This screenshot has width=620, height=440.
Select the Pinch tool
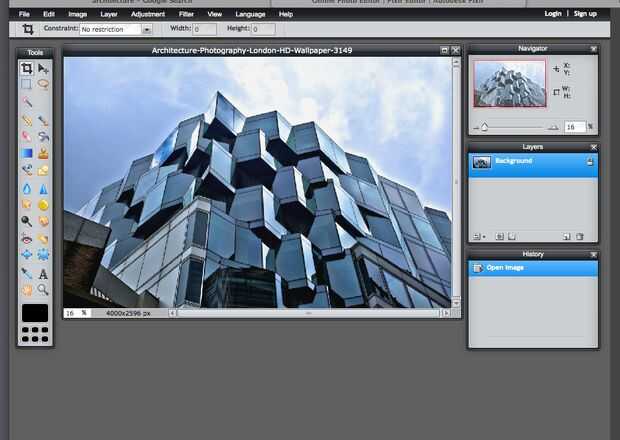click(43, 255)
